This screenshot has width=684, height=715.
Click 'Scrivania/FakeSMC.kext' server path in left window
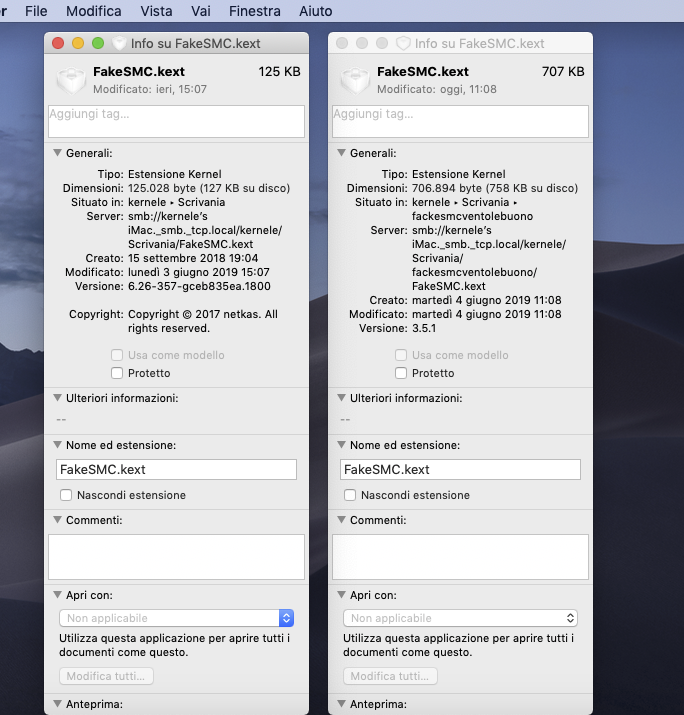(191, 244)
